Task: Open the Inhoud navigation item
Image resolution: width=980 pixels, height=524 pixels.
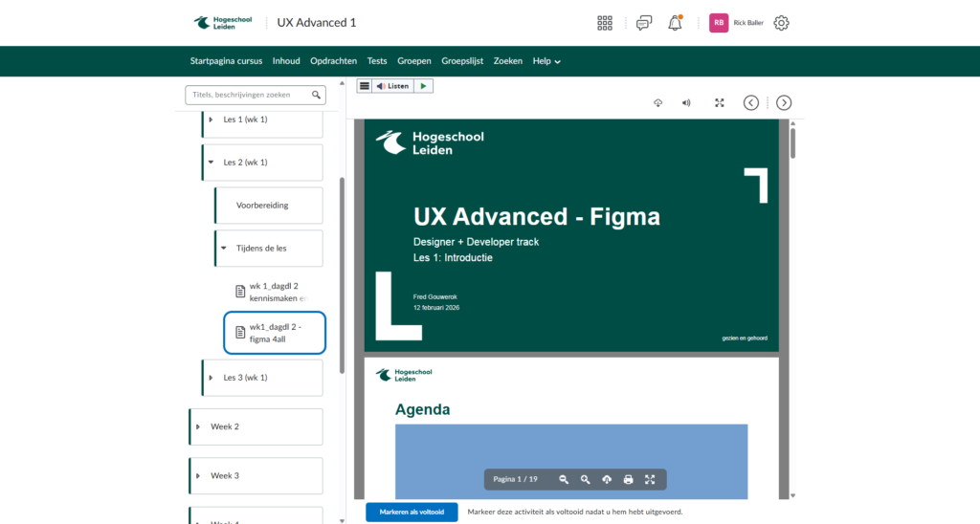Action: [286, 61]
